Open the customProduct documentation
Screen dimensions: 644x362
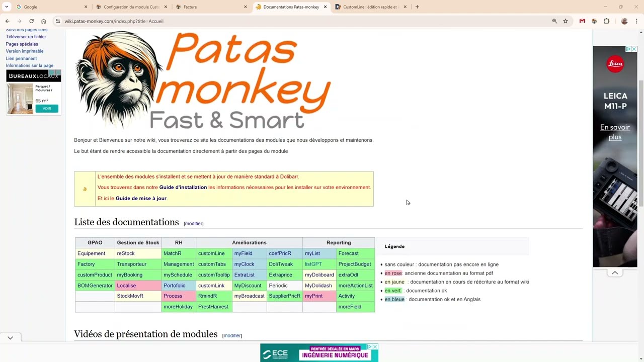(x=95, y=275)
